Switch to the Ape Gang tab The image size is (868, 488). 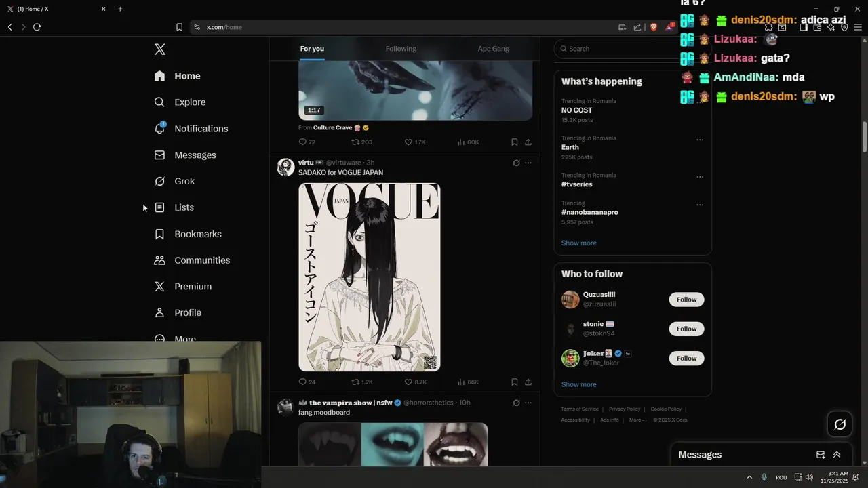point(493,49)
